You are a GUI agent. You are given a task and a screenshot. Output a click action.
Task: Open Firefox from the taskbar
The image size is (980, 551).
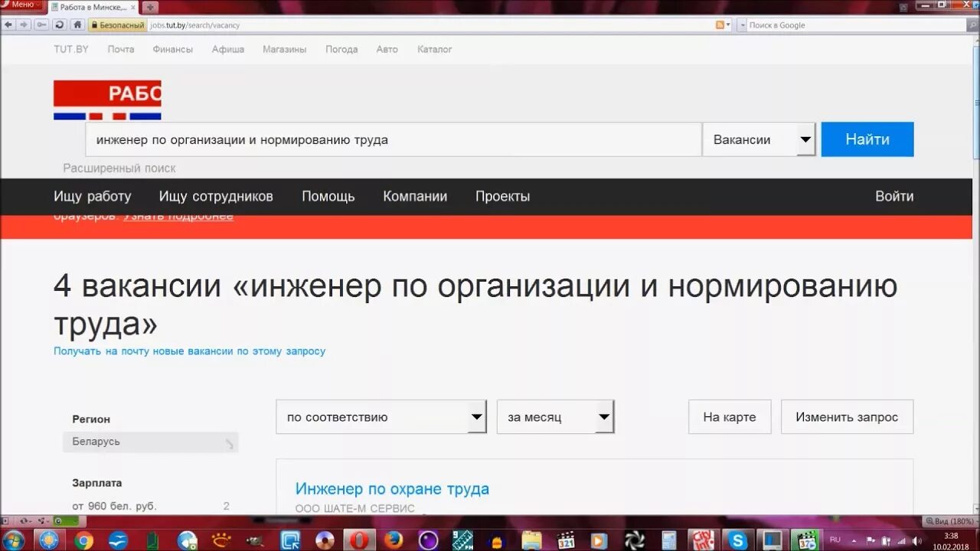[394, 540]
